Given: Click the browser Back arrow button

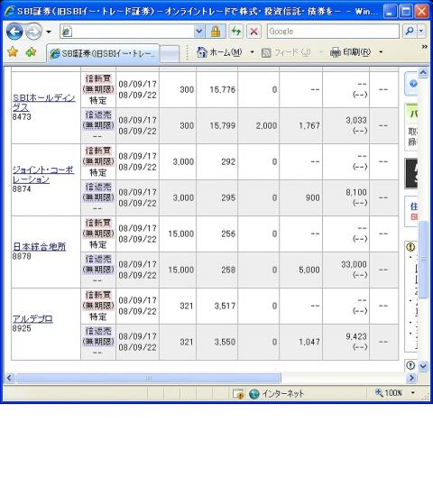Looking at the screenshot, I should click(14, 32).
